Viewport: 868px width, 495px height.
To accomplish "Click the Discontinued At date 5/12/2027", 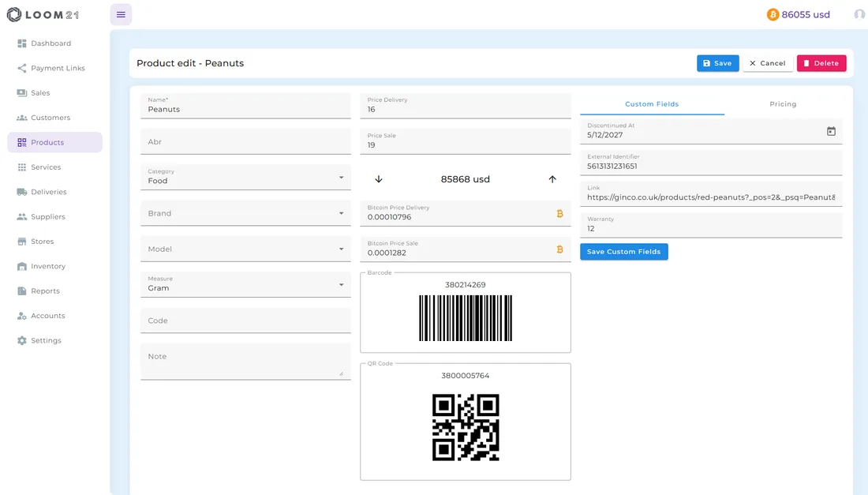I will point(604,135).
